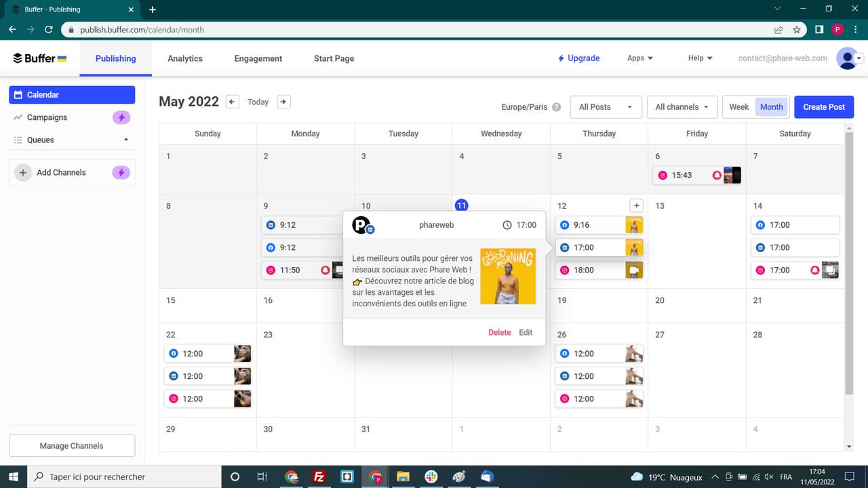
Task: Click the video icon on 18:00 post
Action: tap(634, 270)
